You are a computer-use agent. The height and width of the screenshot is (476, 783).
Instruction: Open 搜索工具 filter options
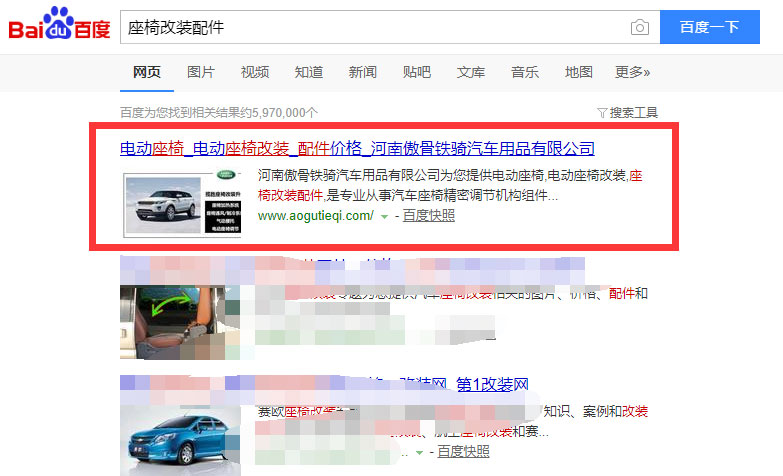pyautogui.click(x=627, y=112)
